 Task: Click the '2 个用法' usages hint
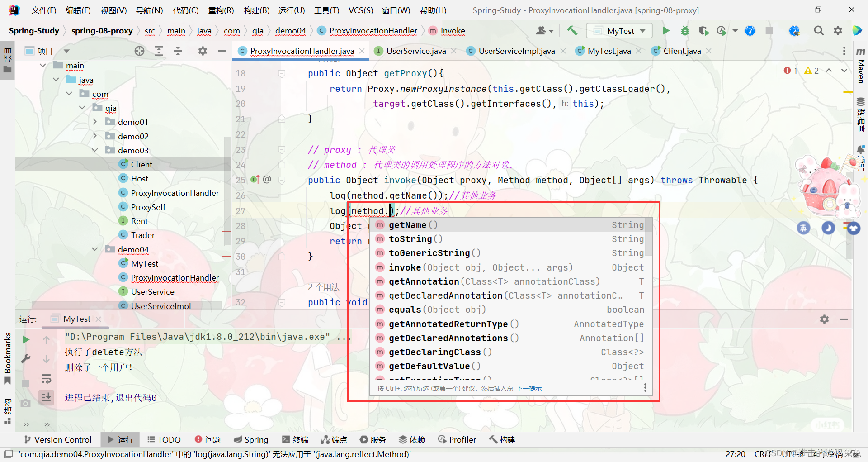[323, 287]
